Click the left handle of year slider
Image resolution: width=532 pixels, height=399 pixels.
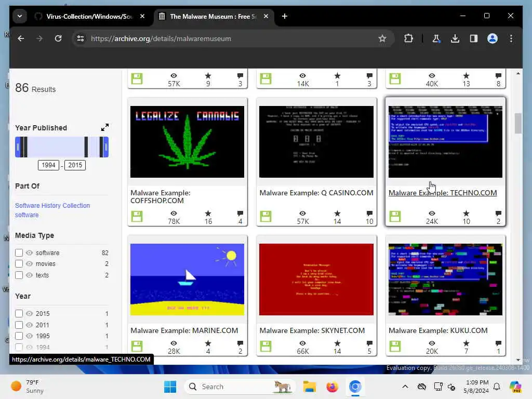(x=18, y=147)
